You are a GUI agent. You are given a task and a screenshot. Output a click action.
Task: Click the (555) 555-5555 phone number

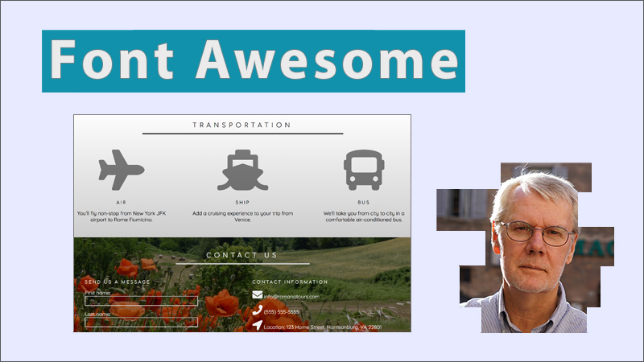(282, 312)
